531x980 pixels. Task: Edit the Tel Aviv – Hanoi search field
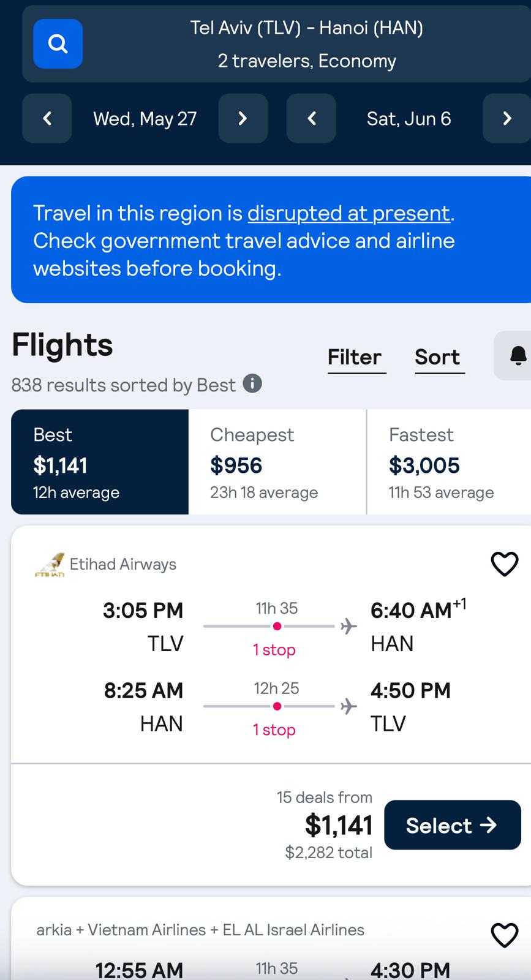coord(306,44)
